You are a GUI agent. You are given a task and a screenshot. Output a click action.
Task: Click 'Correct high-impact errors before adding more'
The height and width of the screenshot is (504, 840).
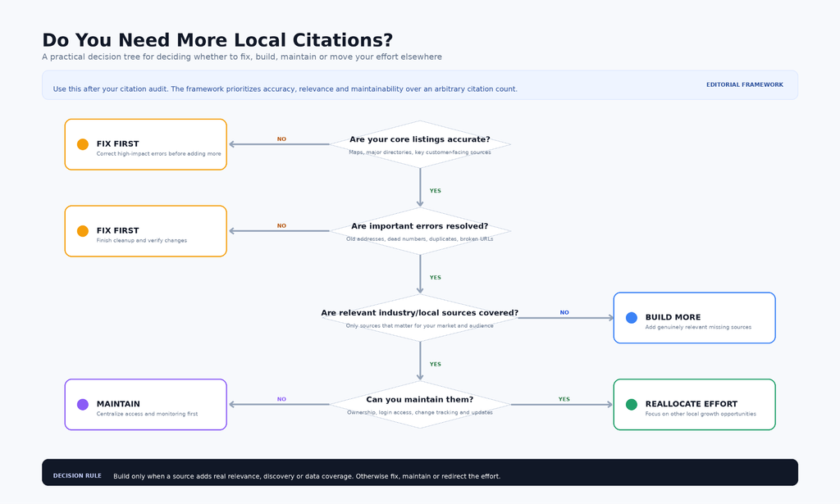[158, 153]
